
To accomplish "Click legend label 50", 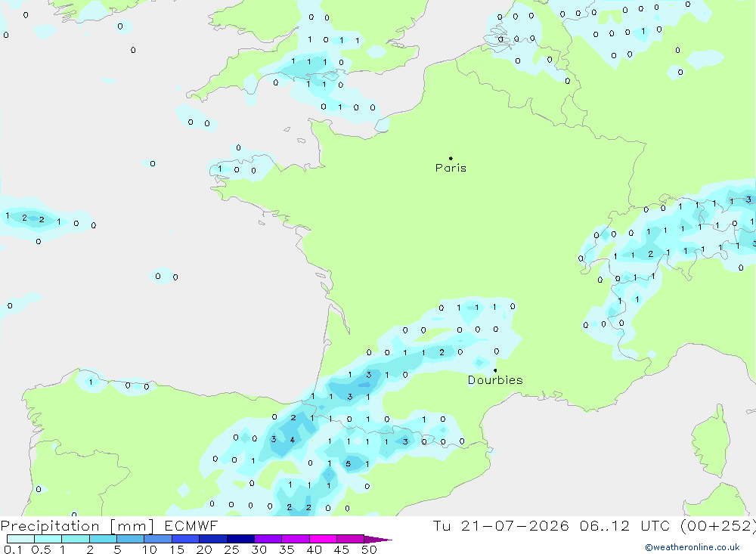I will pyautogui.click(x=369, y=549).
